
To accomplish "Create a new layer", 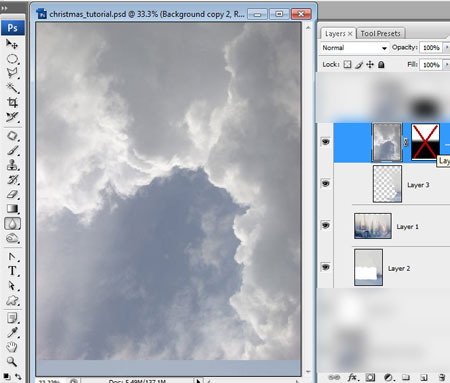I will pos(424,377).
